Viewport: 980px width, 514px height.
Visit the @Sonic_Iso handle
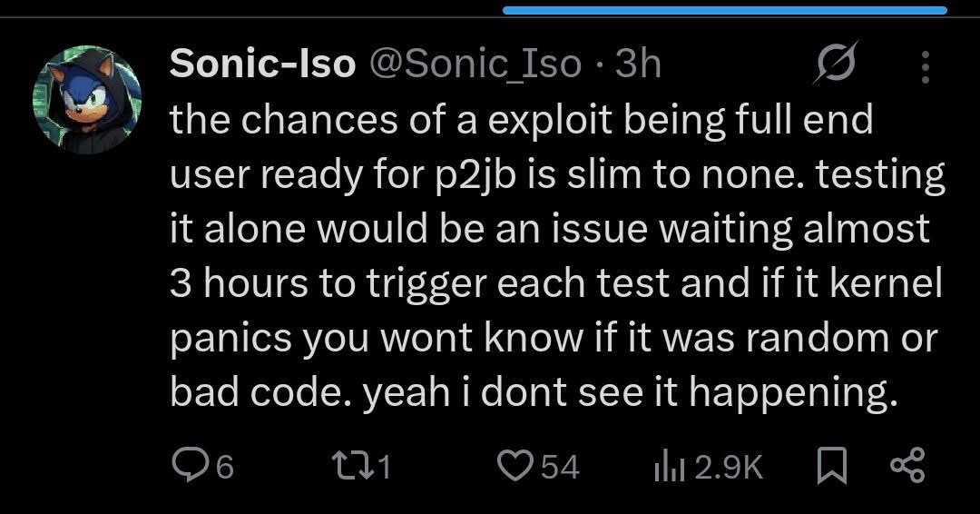[476, 64]
